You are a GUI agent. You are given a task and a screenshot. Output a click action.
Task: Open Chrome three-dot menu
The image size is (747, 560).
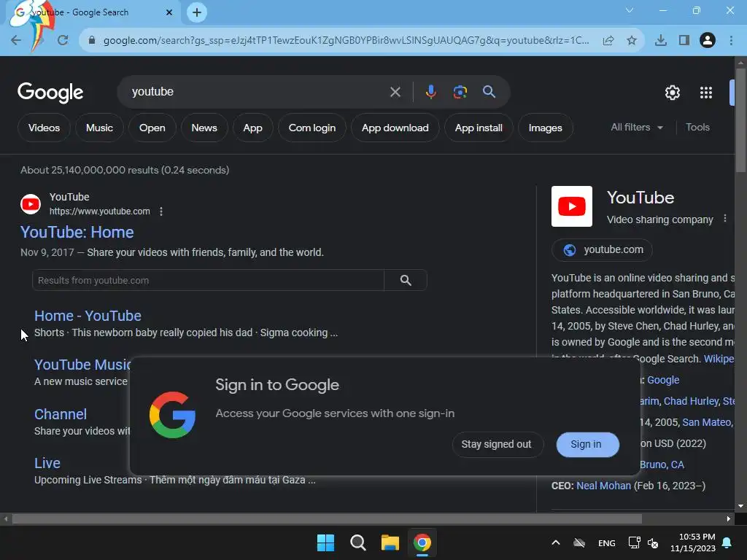(731, 41)
